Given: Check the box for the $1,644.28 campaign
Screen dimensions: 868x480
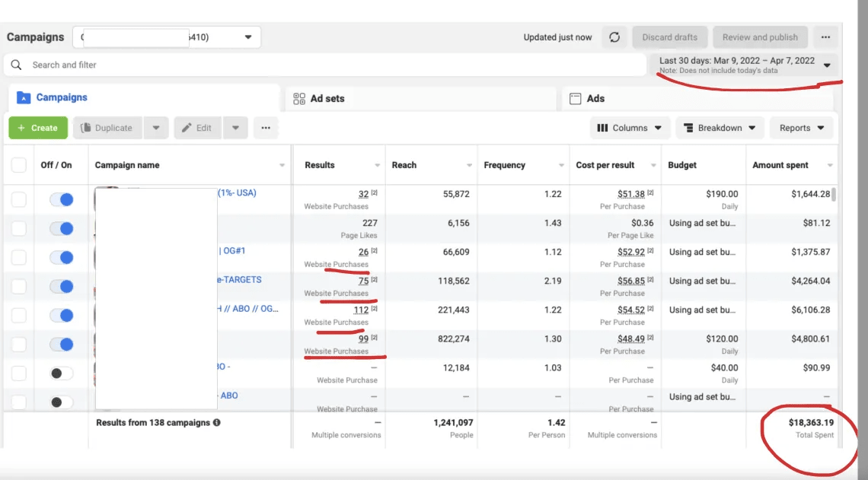Looking at the screenshot, I should [x=19, y=199].
